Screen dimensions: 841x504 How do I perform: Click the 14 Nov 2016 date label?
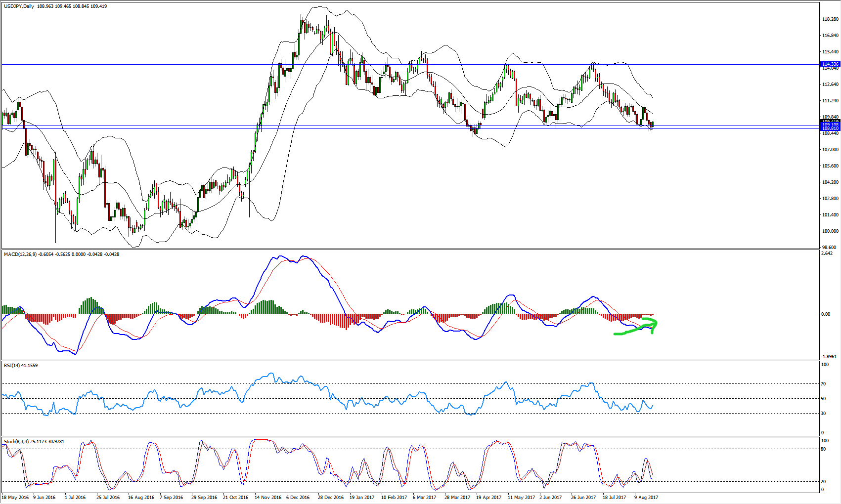[x=267, y=498]
